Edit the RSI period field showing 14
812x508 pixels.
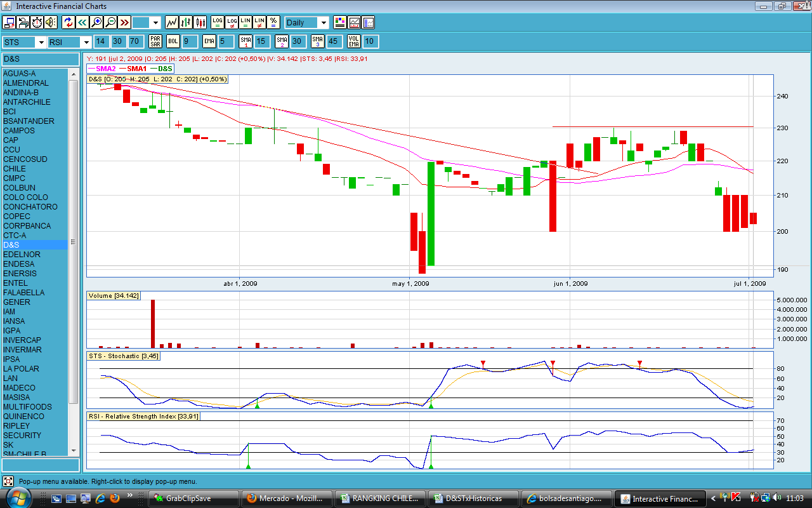tap(101, 42)
